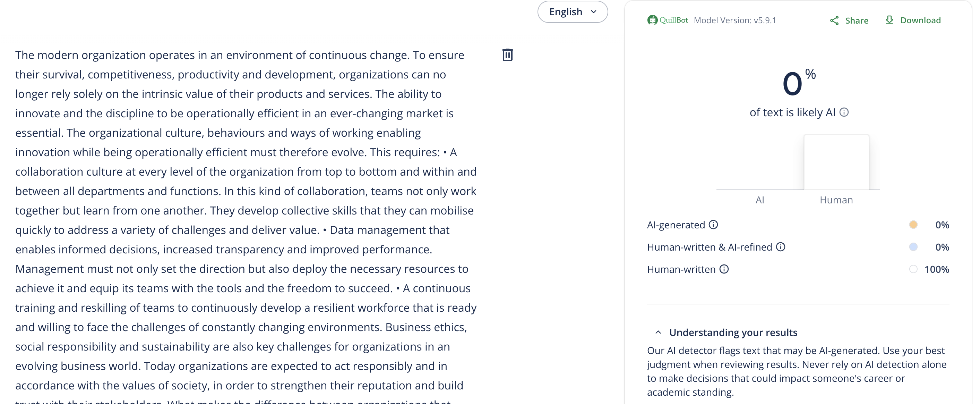Delete the analyzed text using trash icon
Screen dimensions: 980x404
(507, 55)
